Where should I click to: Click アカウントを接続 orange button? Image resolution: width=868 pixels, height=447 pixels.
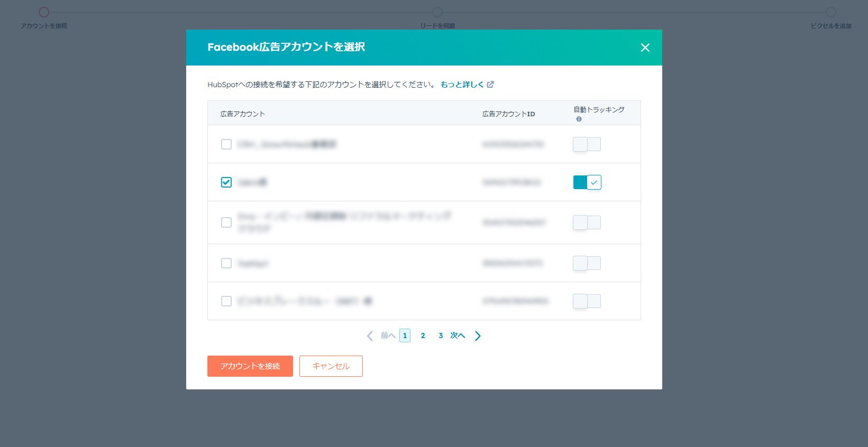click(250, 366)
